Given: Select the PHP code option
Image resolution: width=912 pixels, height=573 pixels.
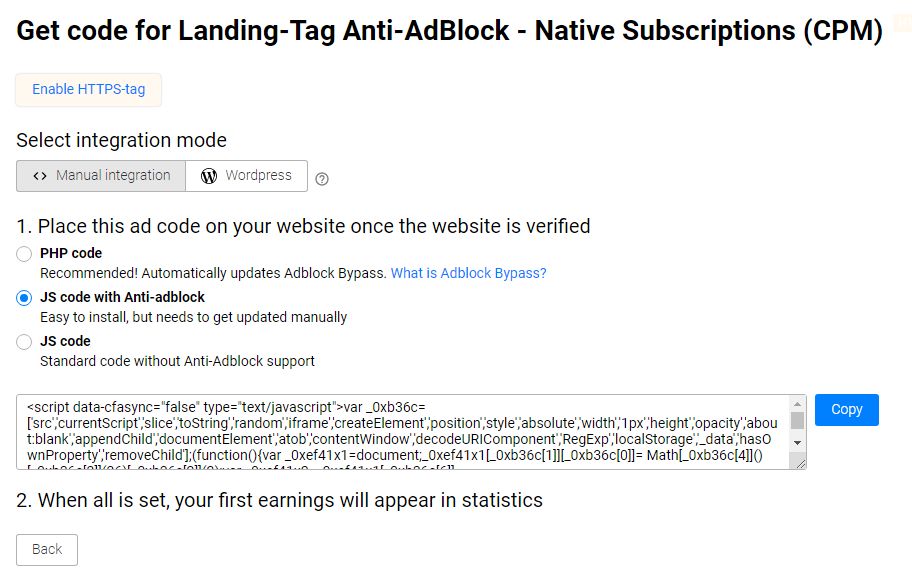Looking at the screenshot, I should coord(24,254).
